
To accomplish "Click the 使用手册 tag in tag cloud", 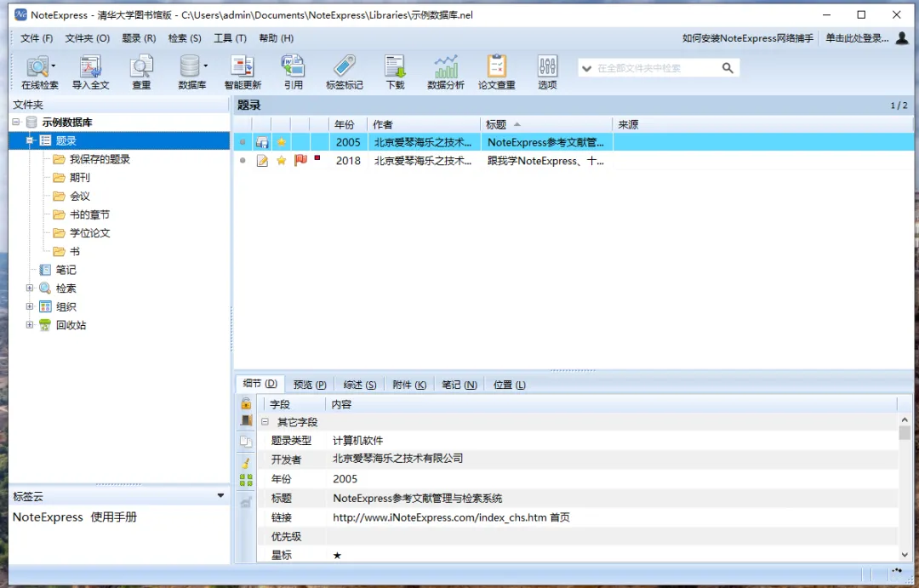I will coord(114,517).
